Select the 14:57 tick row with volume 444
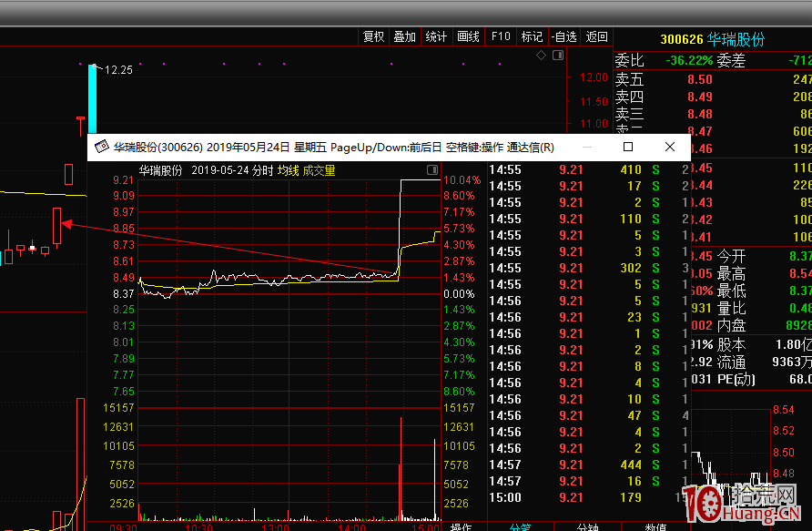 [x=588, y=465]
